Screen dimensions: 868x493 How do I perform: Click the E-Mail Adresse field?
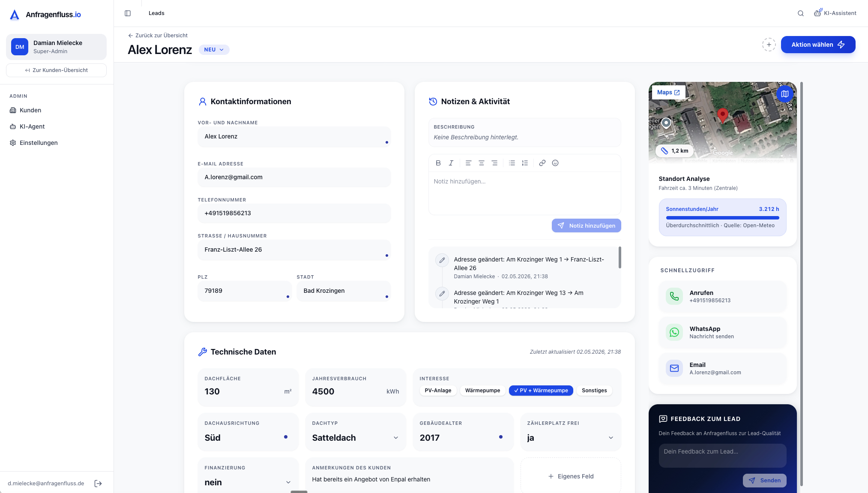coord(294,177)
